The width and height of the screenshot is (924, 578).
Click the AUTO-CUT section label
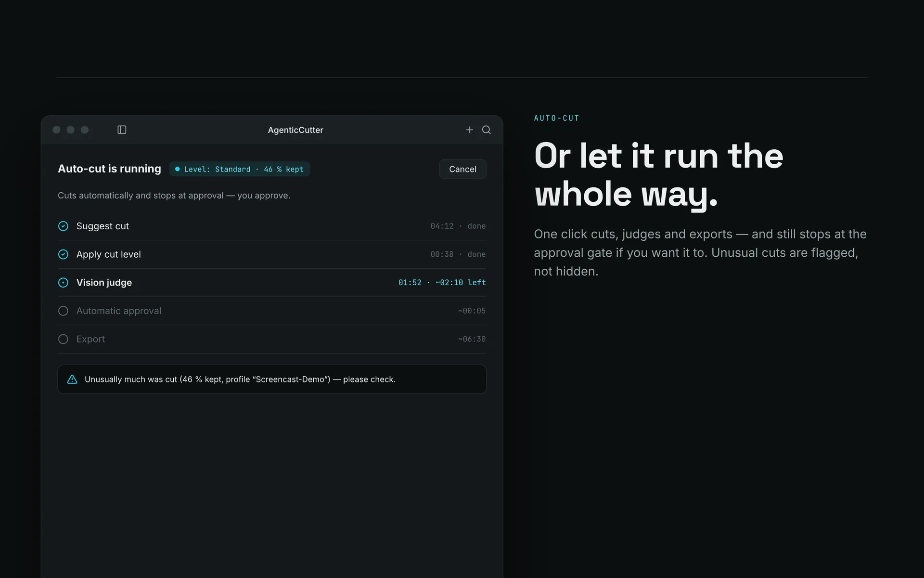click(557, 118)
